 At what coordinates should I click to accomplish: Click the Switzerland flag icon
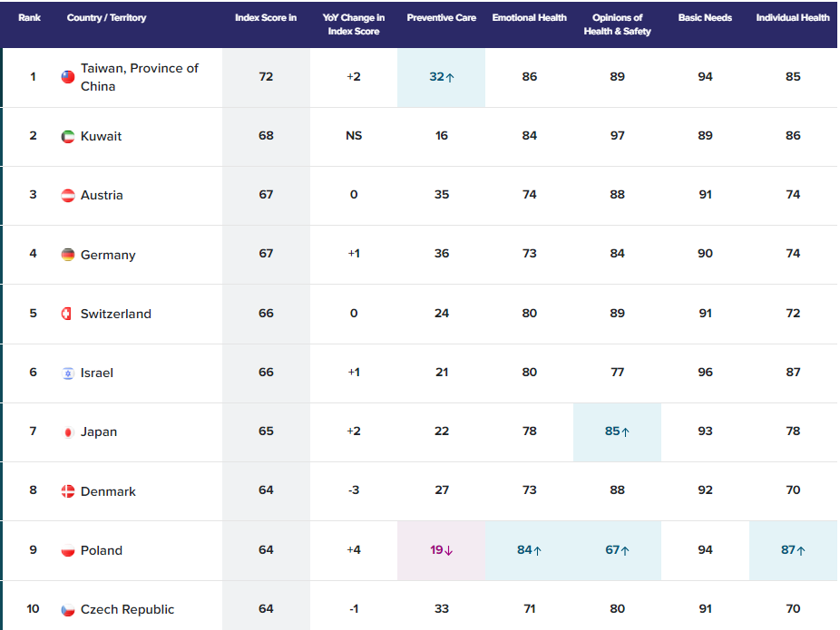click(x=68, y=314)
